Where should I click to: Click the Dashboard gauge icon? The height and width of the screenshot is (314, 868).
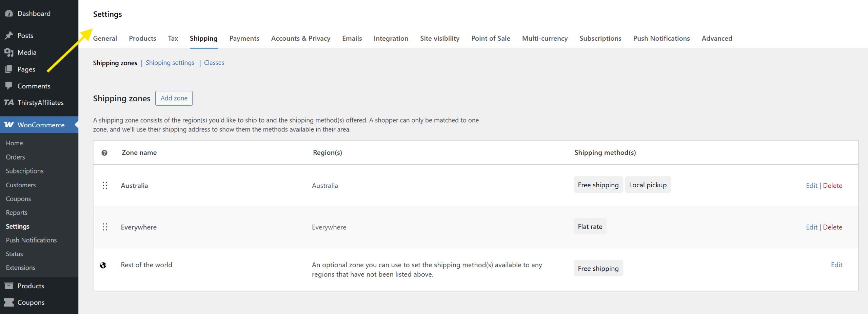tap(9, 14)
